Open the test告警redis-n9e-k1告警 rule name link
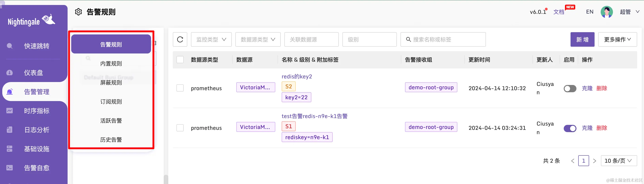This screenshot has height=184, width=644. 315,116
